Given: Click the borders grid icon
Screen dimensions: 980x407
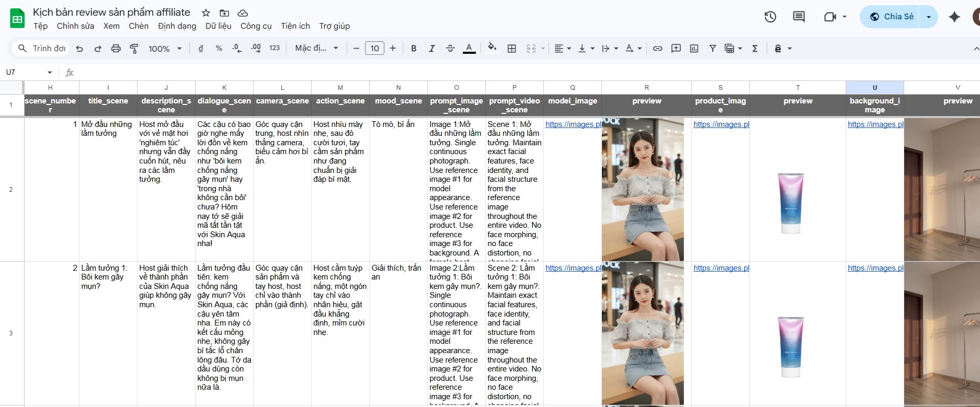Looking at the screenshot, I should 511,49.
